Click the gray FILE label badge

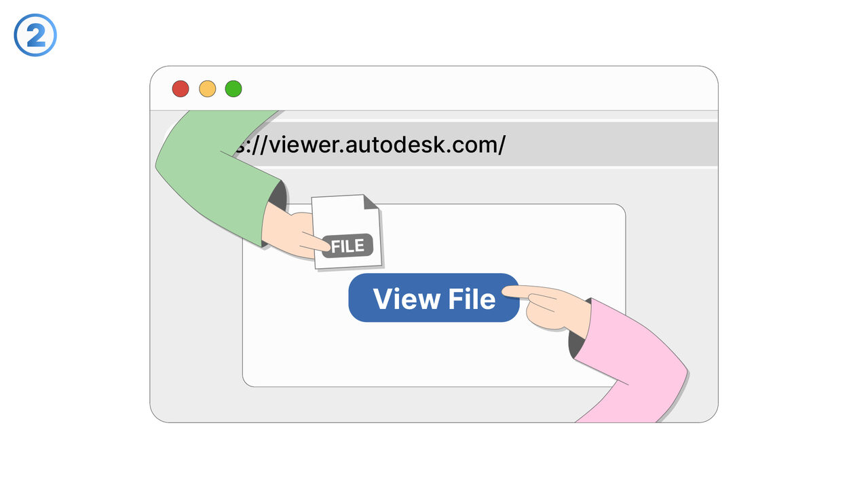point(348,246)
